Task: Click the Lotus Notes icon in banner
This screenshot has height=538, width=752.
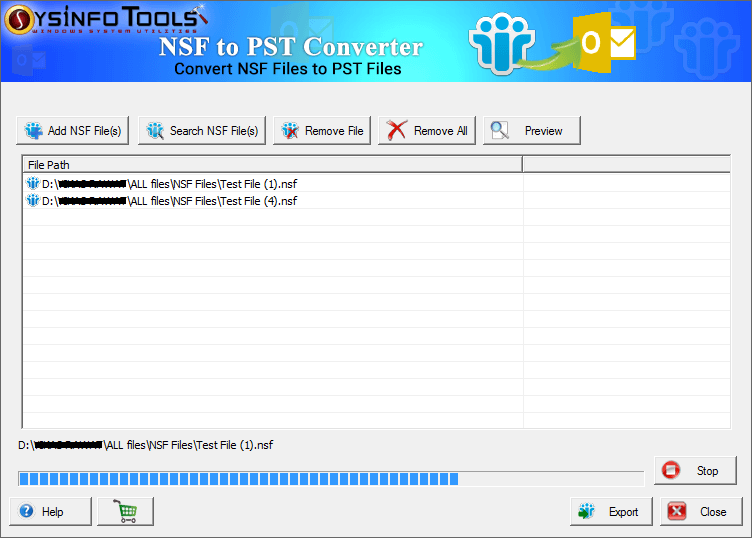Action: (x=502, y=44)
